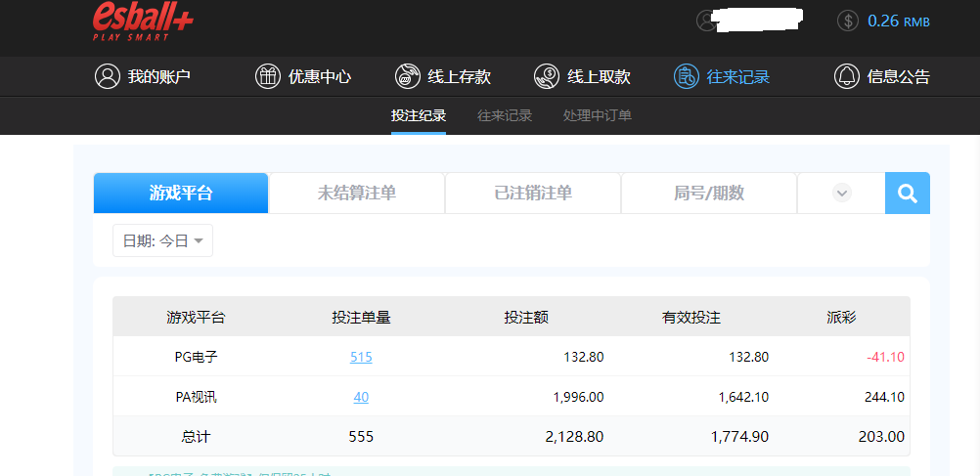Click the esball+ logo

(143, 21)
